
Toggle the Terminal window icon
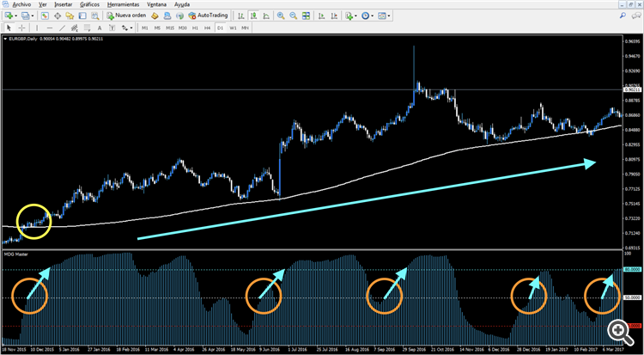tap(82, 15)
